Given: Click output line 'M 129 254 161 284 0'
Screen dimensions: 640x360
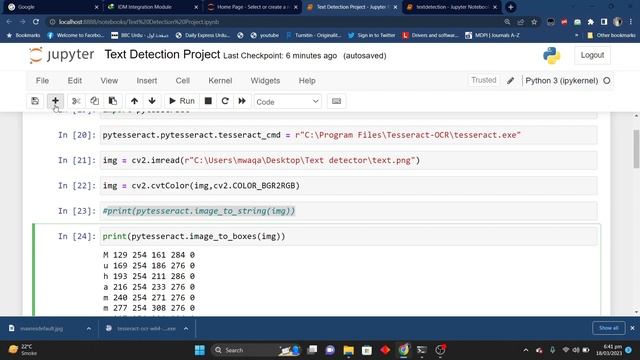Looking at the screenshot, I should click(x=149, y=255).
